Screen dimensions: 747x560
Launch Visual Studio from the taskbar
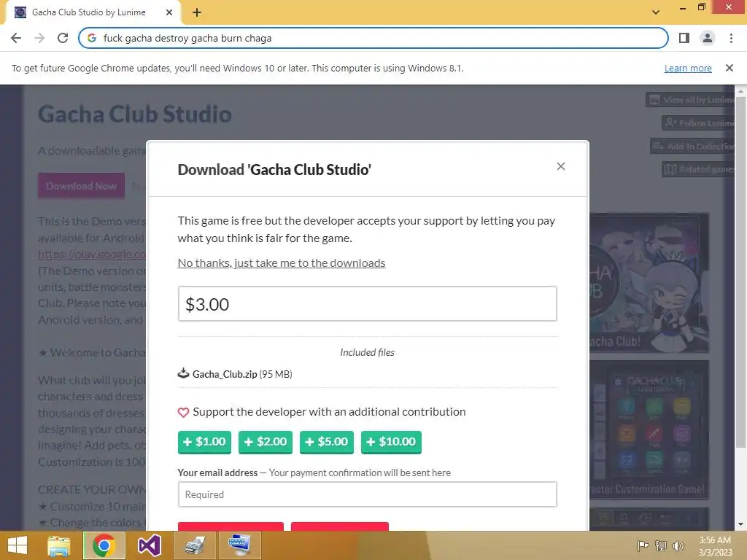[150, 545]
